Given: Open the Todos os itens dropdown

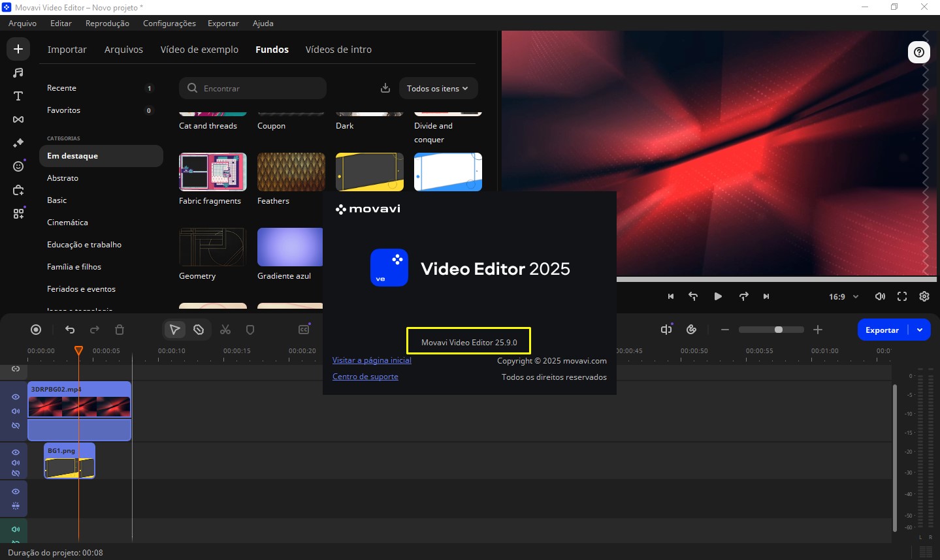Looking at the screenshot, I should click(x=438, y=88).
